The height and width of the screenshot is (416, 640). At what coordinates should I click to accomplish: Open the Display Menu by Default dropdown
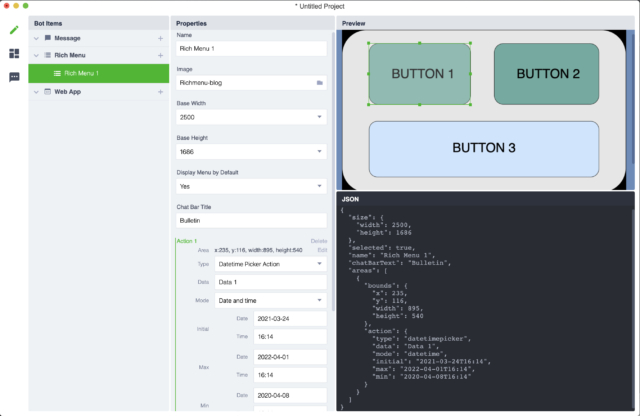pos(318,186)
